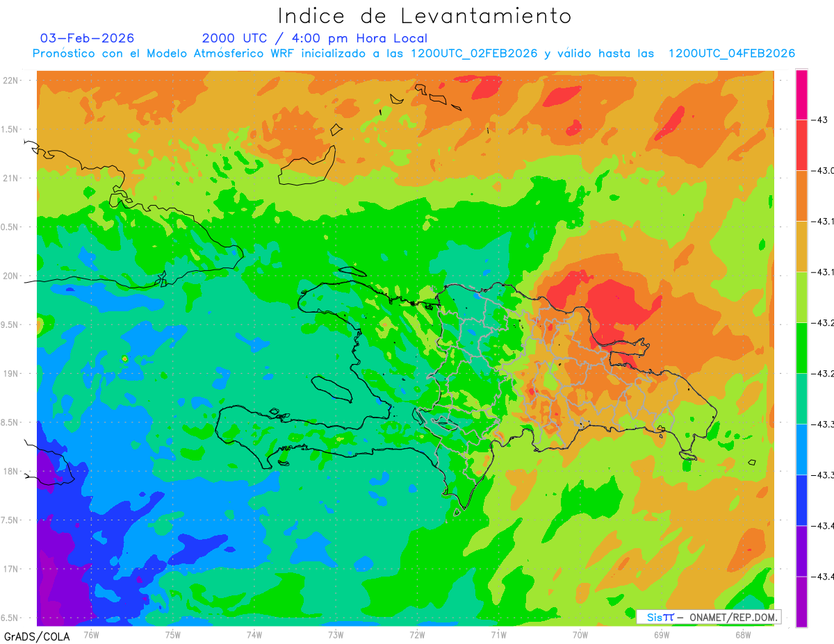Viewport: 834px width, 644px height.
Task: Click the "ONAMET/REP.DOM." credit box
Action: pyautogui.click(x=708, y=617)
